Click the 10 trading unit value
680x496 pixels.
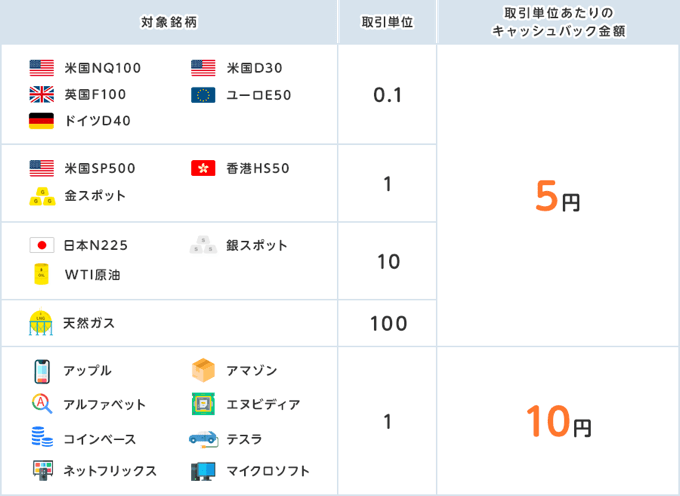[388, 261]
